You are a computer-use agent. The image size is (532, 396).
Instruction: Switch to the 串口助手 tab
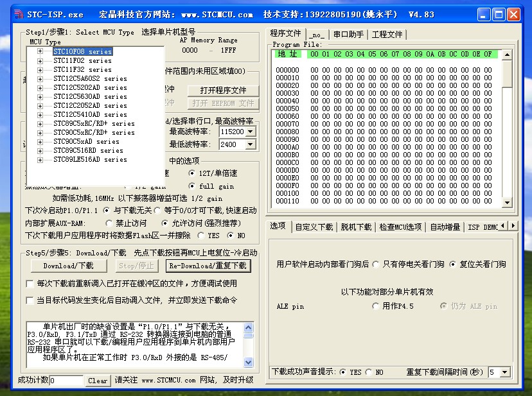[348, 35]
